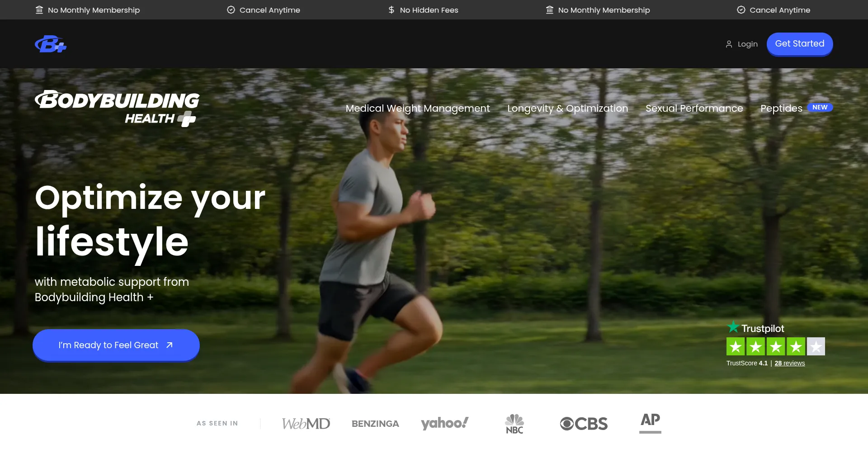Click second No Monthly Membership text
Viewport: 868px width, 449px height.
(x=604, y=10)
